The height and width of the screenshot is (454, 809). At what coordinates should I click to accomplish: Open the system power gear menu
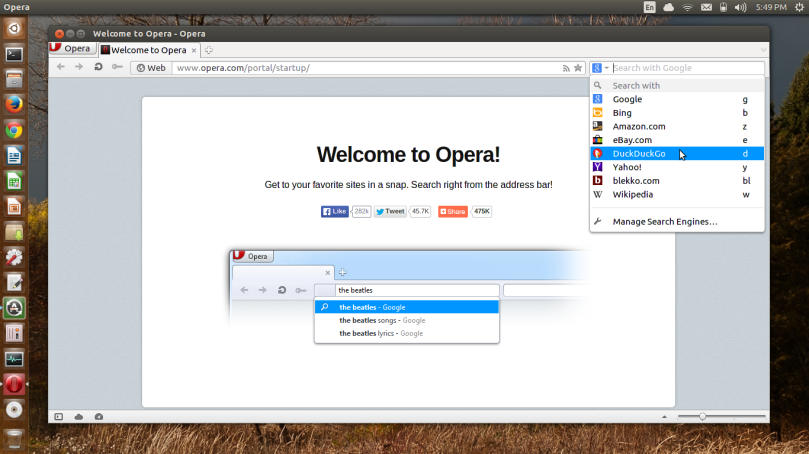coord(799,7)
